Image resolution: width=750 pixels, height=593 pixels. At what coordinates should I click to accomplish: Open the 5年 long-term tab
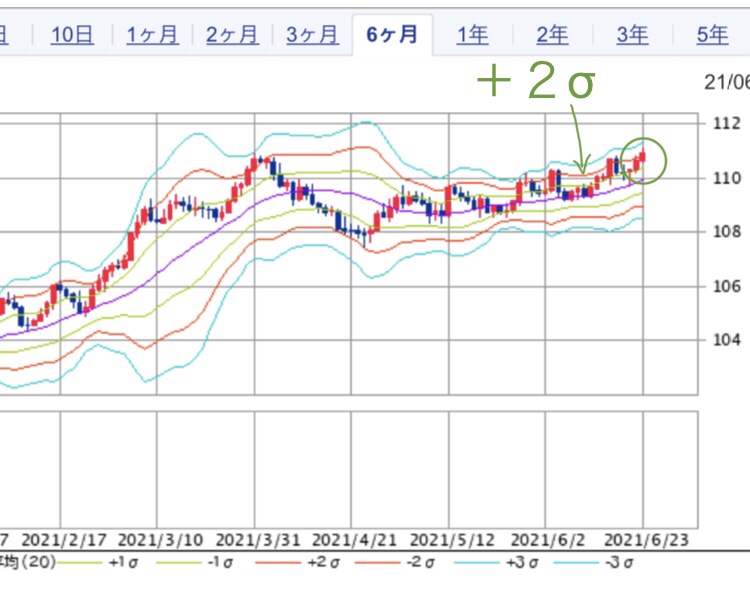pyautogui.click(x=712, y=35)
